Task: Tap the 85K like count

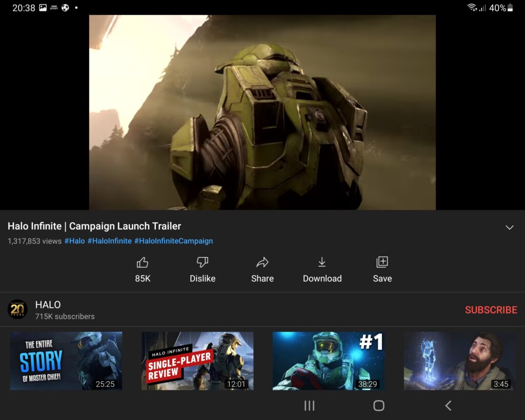Action: click(x=143, y=279)
